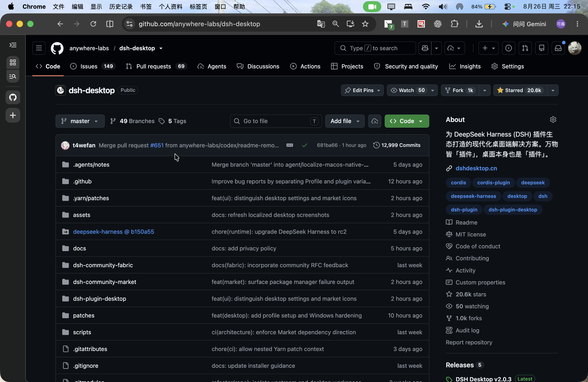
Task: Open the Add file dropdown
Action: tap(345, 121)
